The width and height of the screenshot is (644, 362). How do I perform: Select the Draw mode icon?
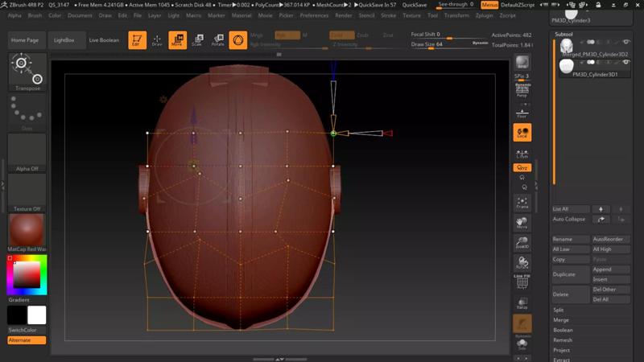point(157,40)
